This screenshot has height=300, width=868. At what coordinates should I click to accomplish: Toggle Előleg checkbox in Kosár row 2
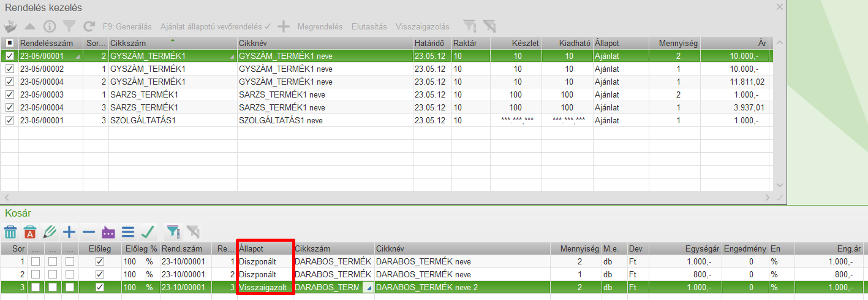[x=100, y=274]
